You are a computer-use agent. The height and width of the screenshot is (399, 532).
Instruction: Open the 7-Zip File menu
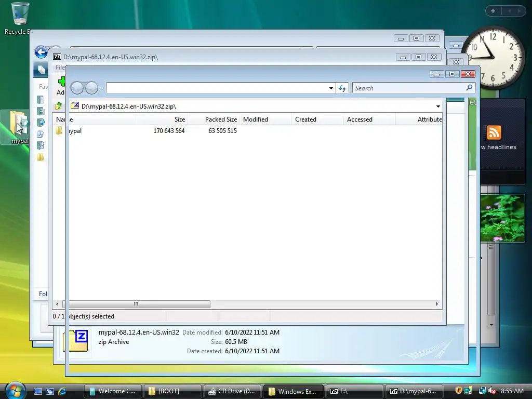[x=60, y=67]
